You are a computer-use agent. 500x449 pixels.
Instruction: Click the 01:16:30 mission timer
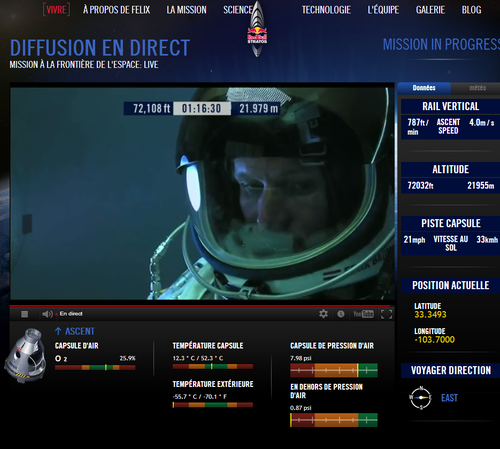pos(202,108)
